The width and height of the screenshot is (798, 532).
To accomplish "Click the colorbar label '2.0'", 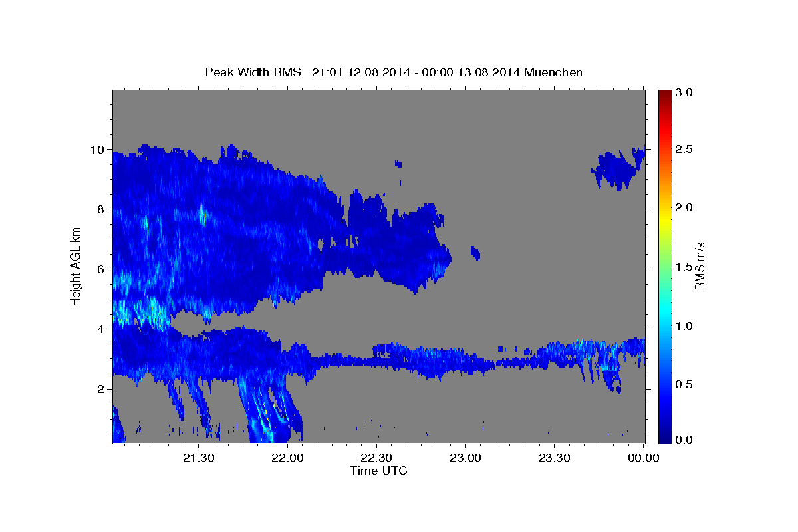I will pyautogui.click(x=684, y=208).
